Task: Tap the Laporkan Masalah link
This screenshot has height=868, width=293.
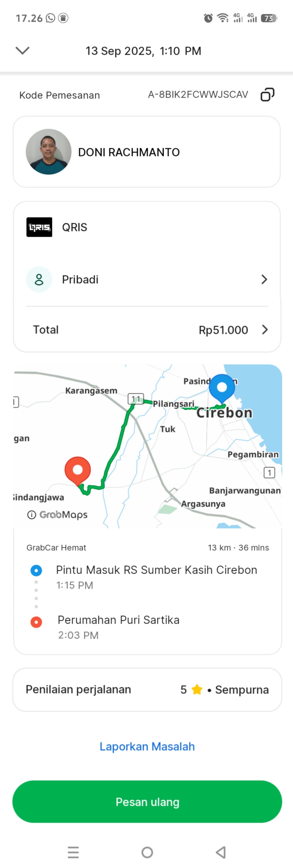Action: point(147,746)
